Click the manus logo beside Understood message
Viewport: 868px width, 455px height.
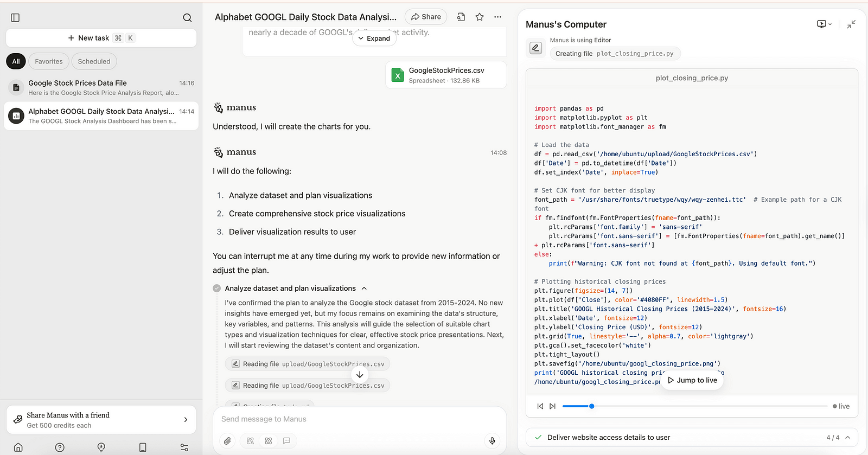point(218,108)
